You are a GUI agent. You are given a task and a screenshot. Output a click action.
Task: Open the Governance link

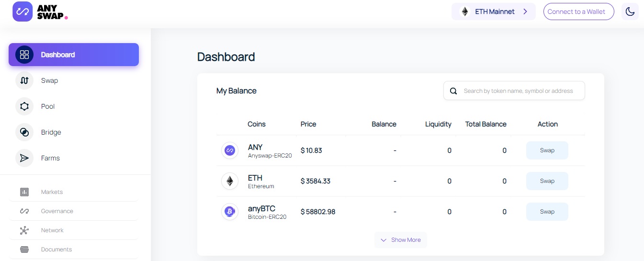click(x=57, y=211)
